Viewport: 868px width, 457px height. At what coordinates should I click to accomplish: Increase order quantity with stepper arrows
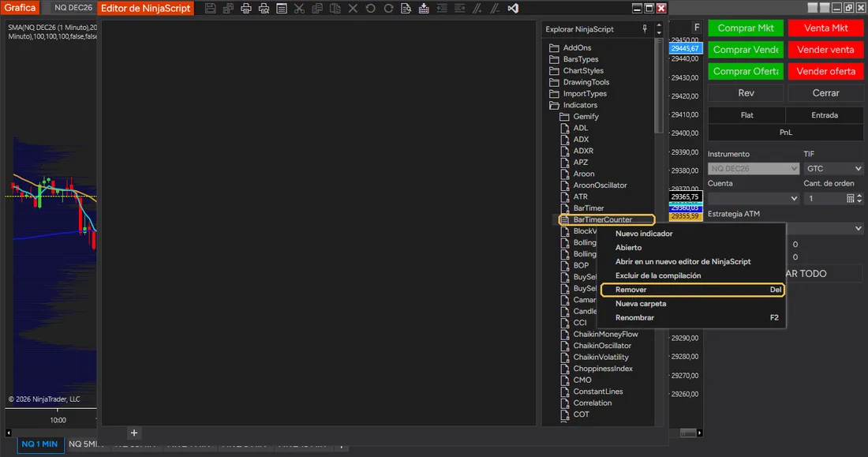[x=859, y=196]
